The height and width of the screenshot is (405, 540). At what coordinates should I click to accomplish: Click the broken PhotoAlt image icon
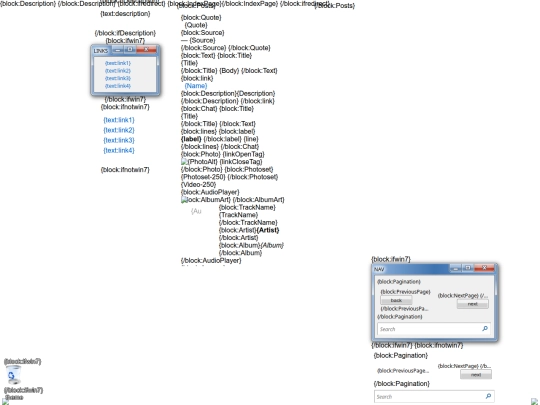tap(184, 162)
